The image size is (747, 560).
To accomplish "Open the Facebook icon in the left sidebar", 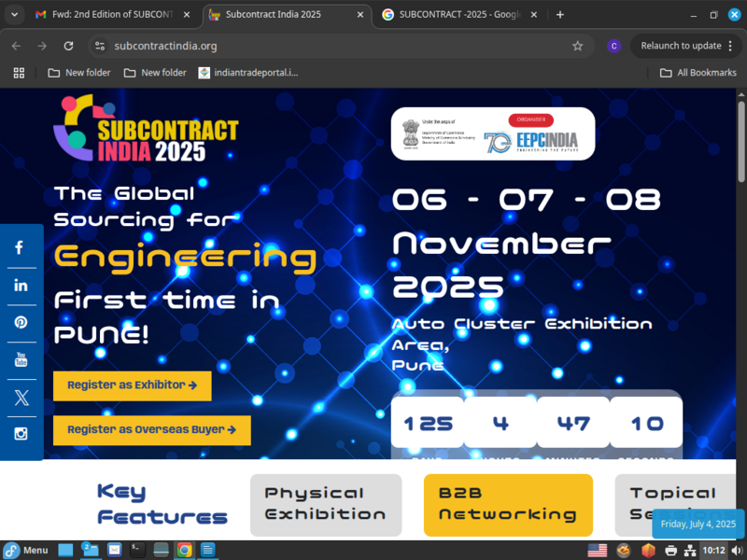I will (x=21, y=247).
